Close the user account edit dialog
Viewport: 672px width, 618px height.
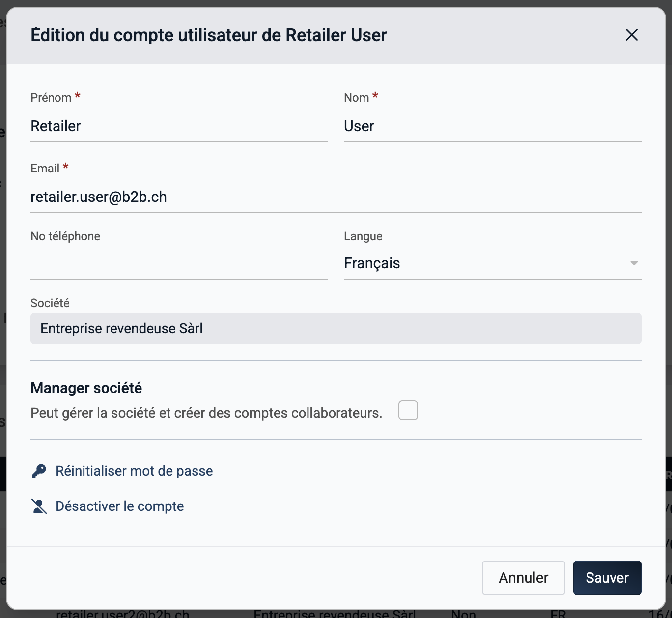(631, 35)
